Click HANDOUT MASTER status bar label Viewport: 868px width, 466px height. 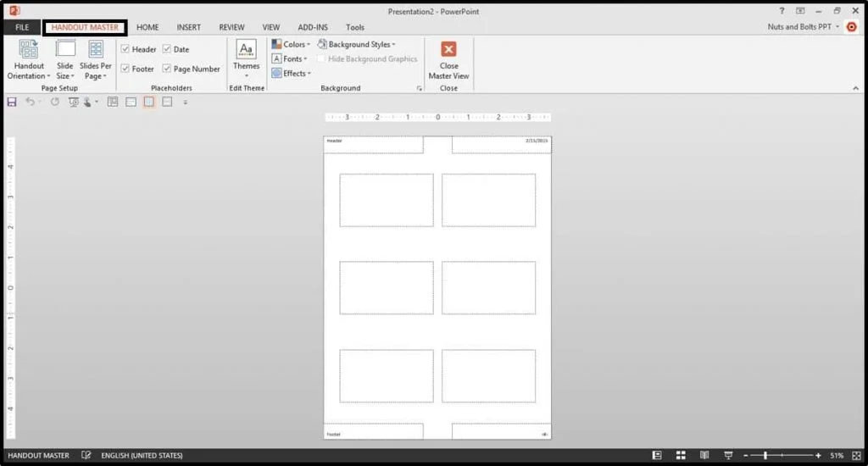click(x=38, y=456)
